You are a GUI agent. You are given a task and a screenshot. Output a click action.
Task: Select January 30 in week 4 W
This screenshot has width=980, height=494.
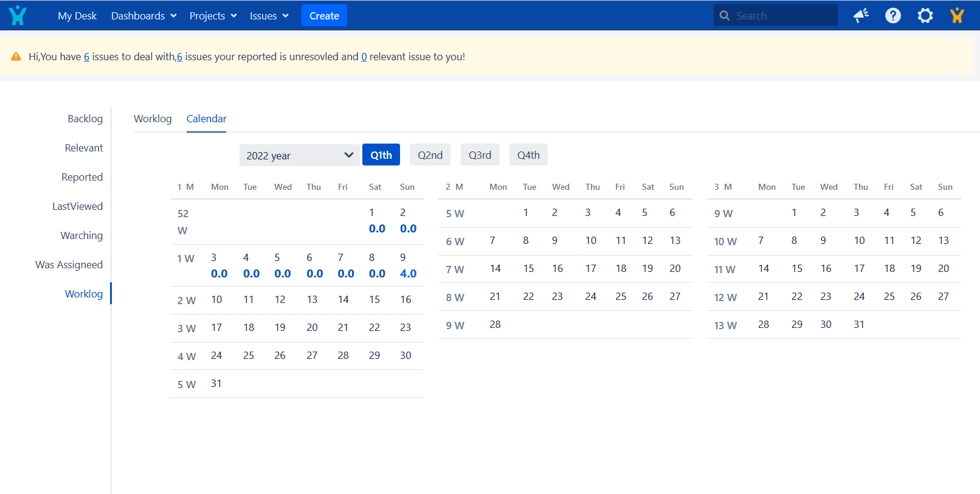(x=405, y=355)
